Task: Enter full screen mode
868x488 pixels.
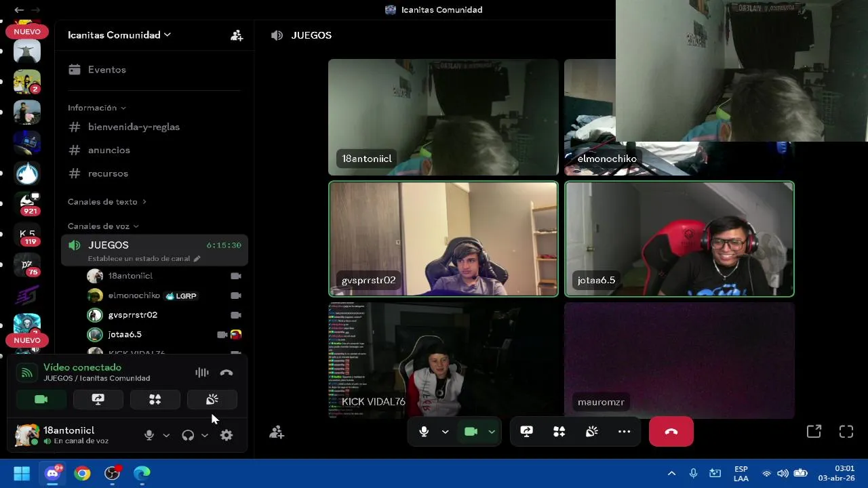Action: coord(846,432)
